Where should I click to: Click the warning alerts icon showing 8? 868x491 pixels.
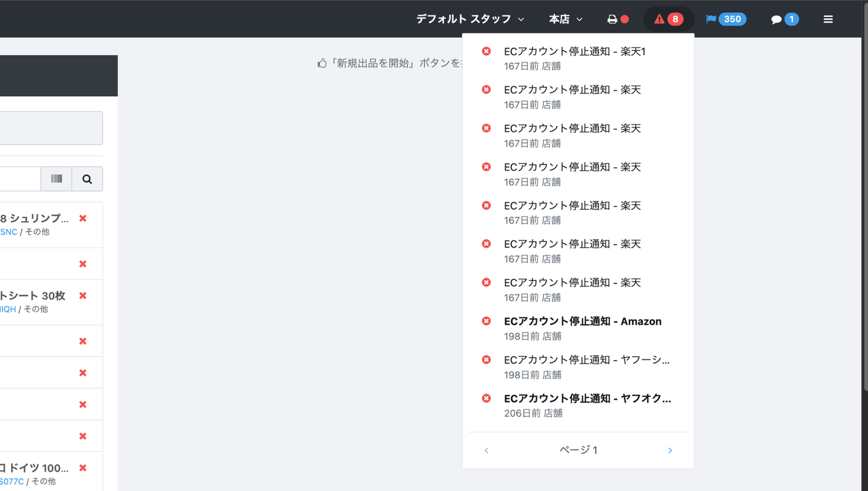pos(668,19)
